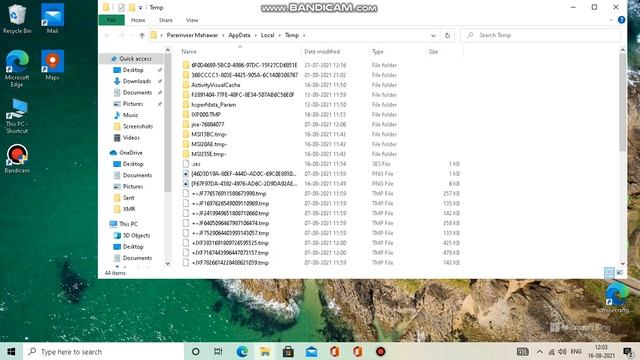
Task: Select This PC in navigation pane
Action: coord(128,224)
